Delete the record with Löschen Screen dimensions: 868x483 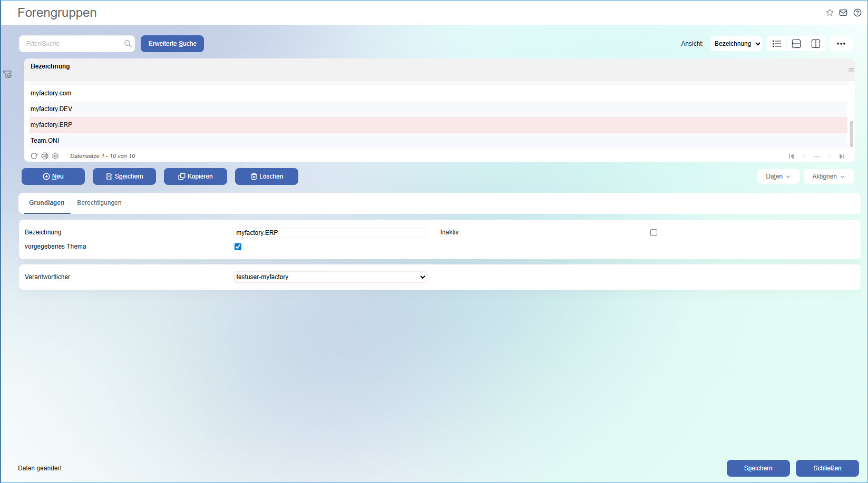pos(267,176)
